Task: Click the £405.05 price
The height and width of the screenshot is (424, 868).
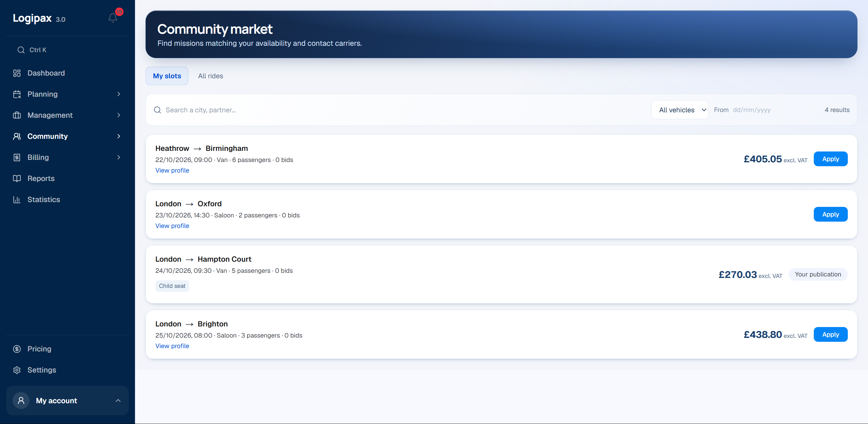Action: (x=763, y=159)
